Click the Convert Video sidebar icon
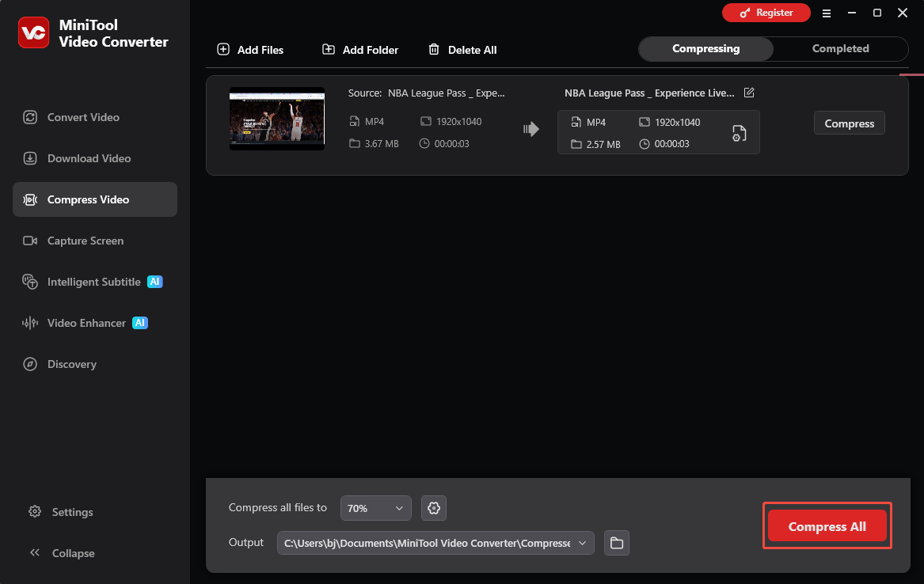 click(30, 117)
